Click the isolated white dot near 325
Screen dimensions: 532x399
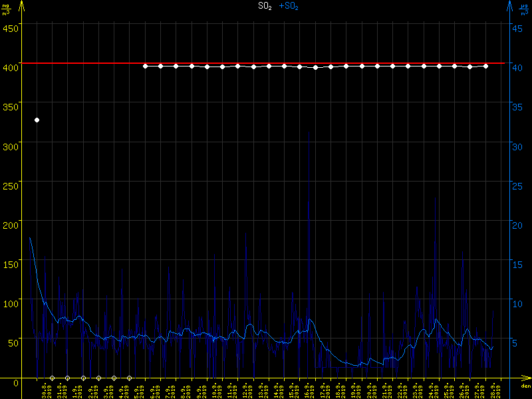(x=37, y=120)
